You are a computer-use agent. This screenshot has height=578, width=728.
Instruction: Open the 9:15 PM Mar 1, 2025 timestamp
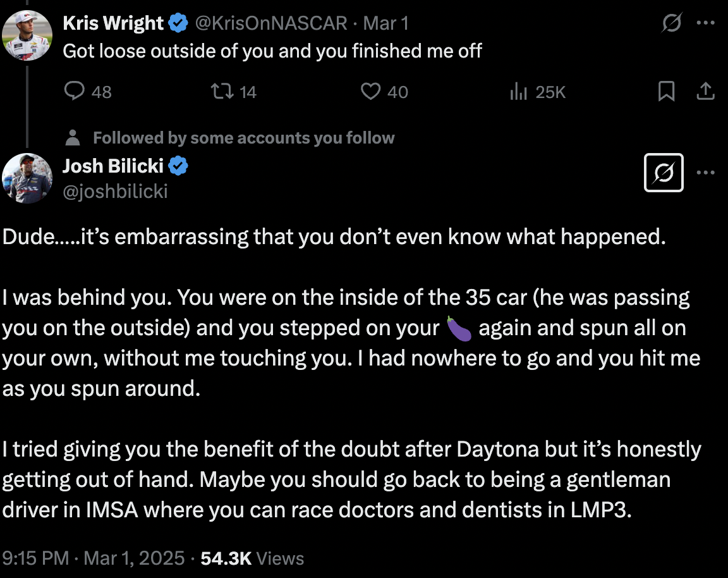tap(94, 558)
